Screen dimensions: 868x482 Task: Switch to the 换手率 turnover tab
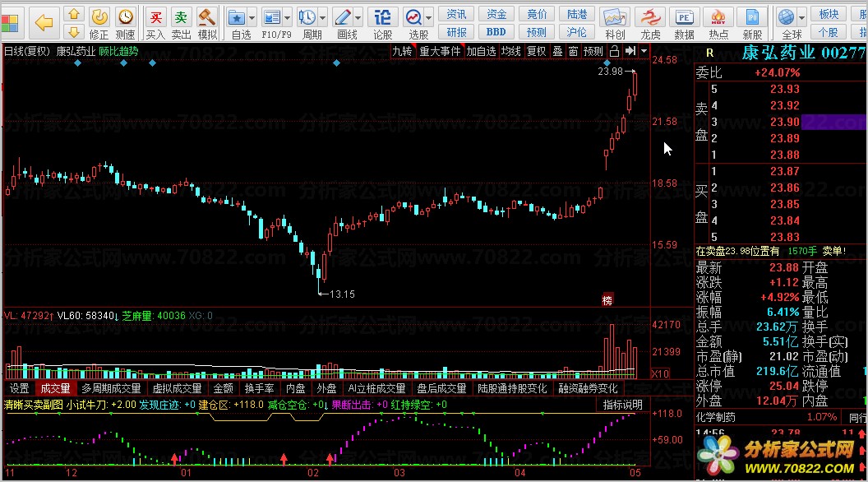[x=259, y=388]
